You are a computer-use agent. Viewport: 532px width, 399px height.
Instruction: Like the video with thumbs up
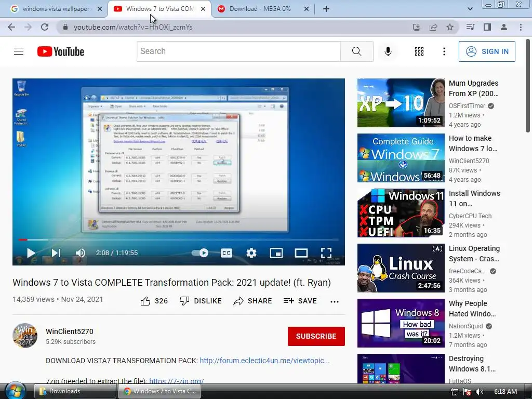pyautogui.click(x=154, y=301)
